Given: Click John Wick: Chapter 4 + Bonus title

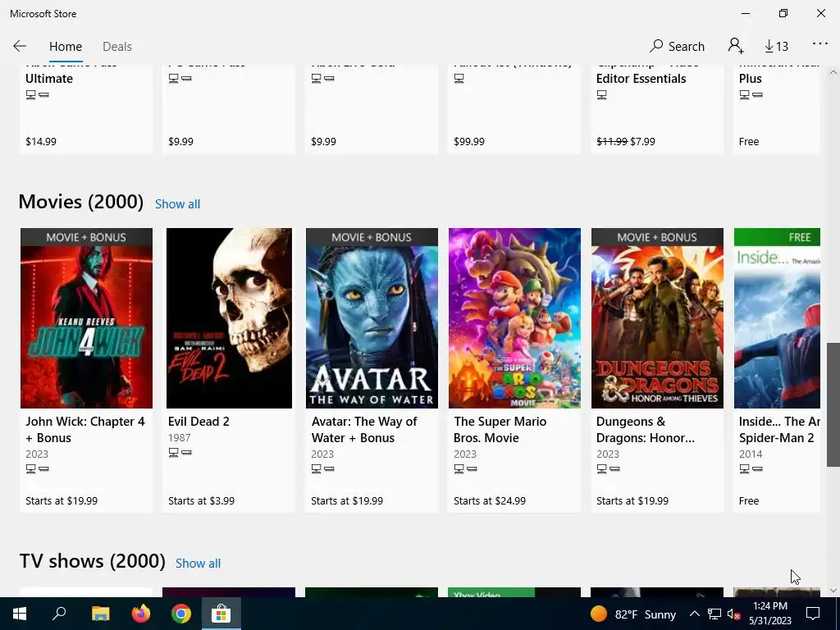Looking at the screenshot, I should [85, 430].
